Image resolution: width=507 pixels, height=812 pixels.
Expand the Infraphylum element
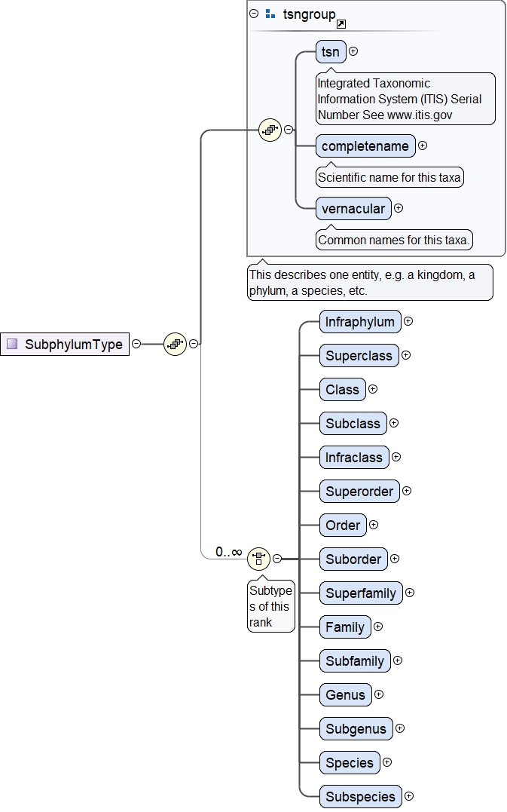[408, 322]
